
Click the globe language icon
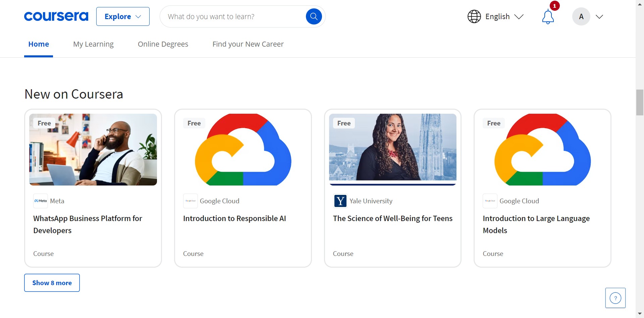point(474,16)
